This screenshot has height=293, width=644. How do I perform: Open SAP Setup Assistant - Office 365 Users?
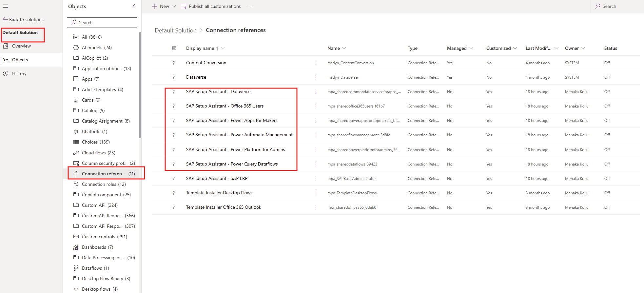point(225,106)
